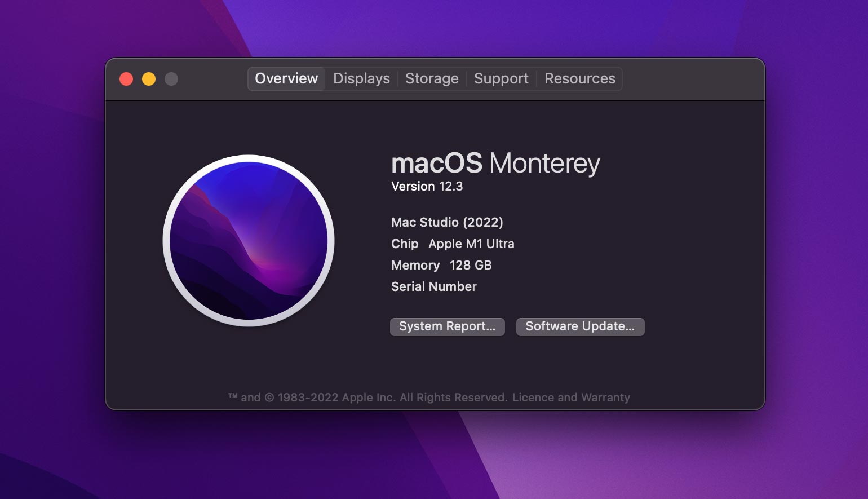Click the greyed-out zoom window button
This screenshot has width=868, height=499.
click(171, 79)
